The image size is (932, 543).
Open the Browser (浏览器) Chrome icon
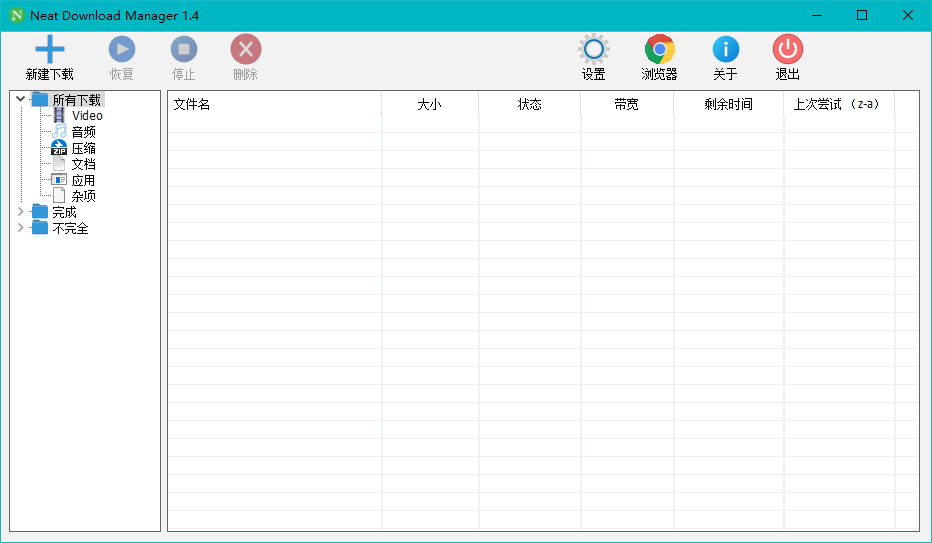tap(659, 49)
